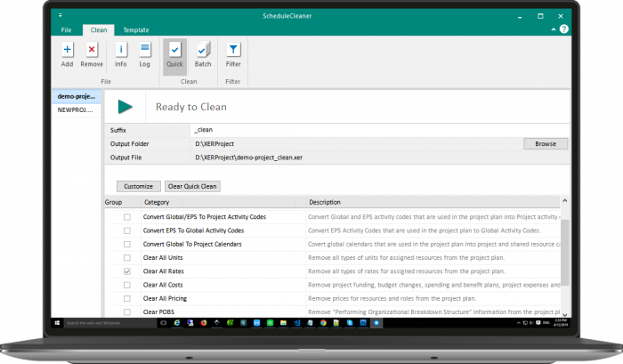623x364 pixels.
Task: Select NEWPROJ... file in the list
Action: 77,110
